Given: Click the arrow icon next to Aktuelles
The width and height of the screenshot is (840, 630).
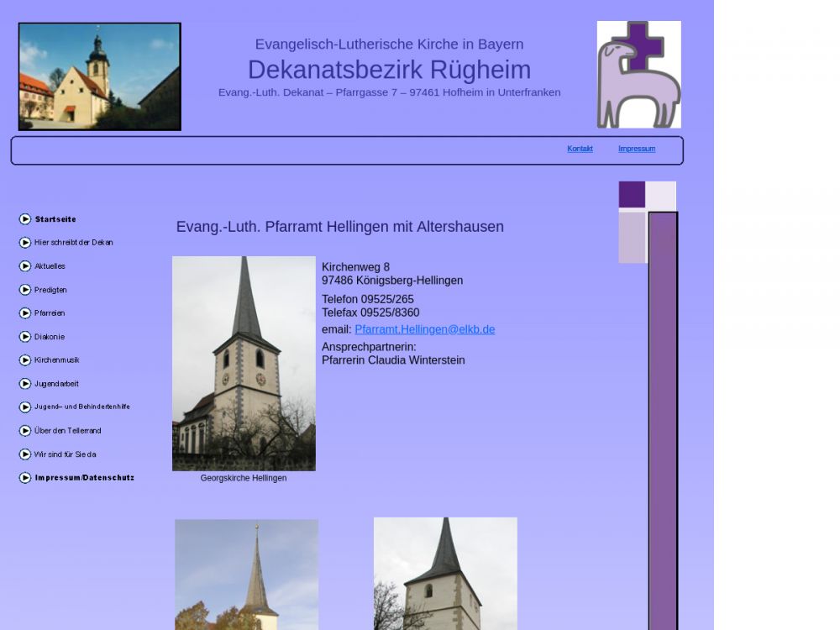Looking at the screenshot, I should tap(25, 266).
